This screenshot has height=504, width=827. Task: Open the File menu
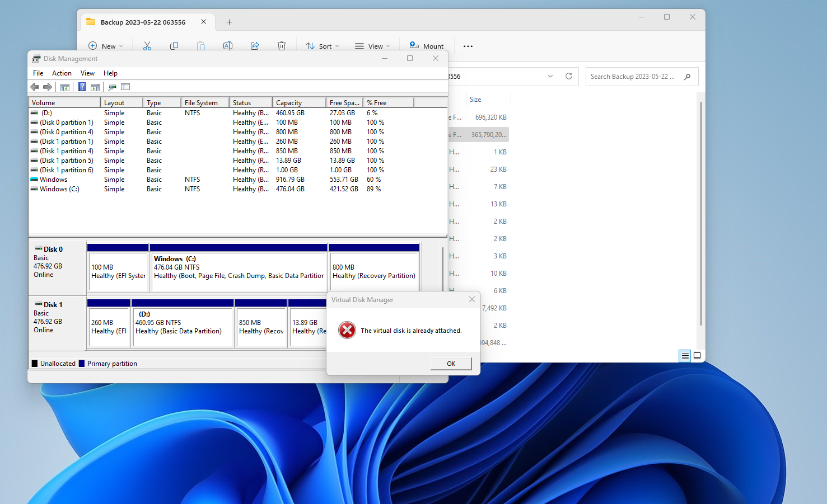pyautogui.click(x=38, y=73)
